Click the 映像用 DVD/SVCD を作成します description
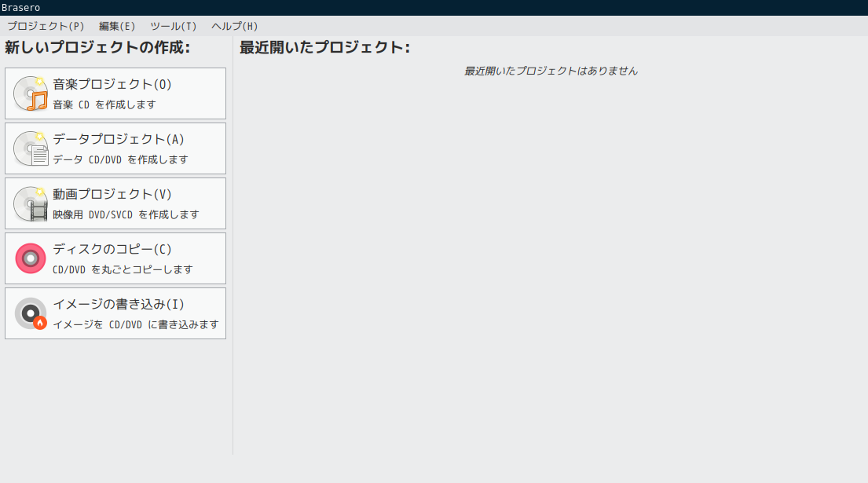Viewport: 868px width, 483px height. coord(126,214)
